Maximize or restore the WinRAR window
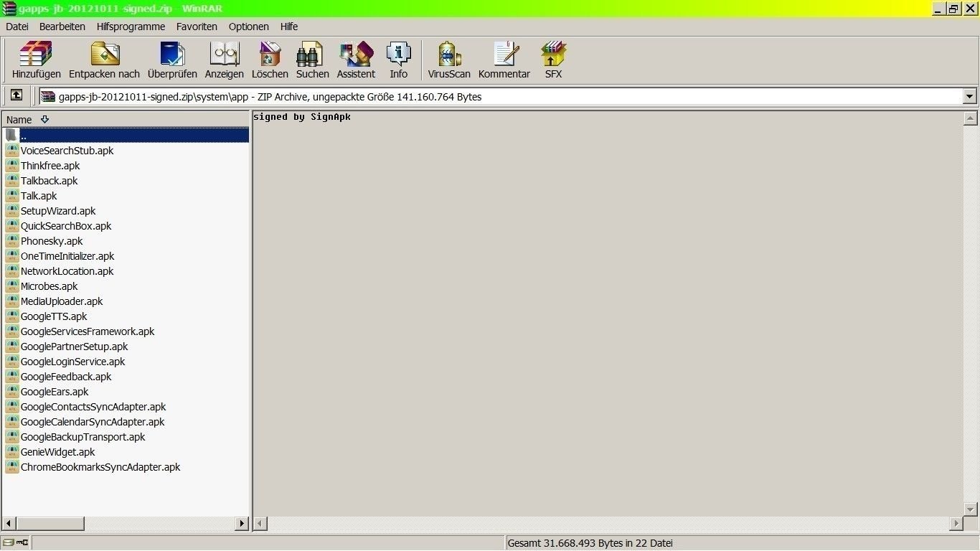Screen dimensions: 980x551 coord(953,9)
